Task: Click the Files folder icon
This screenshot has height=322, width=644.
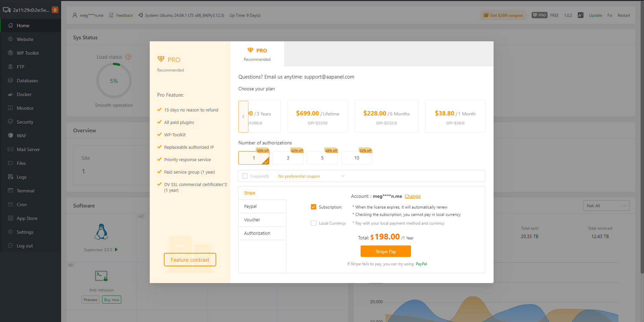Action: pyautogui.click(x=10, y=163)
